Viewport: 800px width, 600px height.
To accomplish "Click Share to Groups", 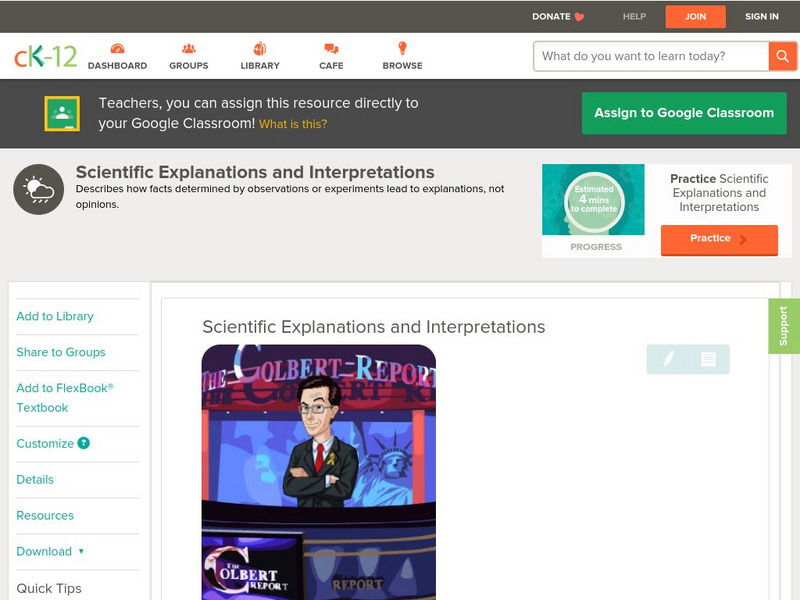I will pos(61,352).
